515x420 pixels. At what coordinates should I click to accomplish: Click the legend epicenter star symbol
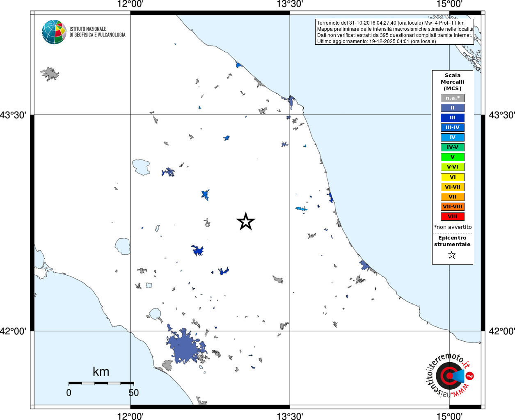pyautogui.click(x=452, y=255)
